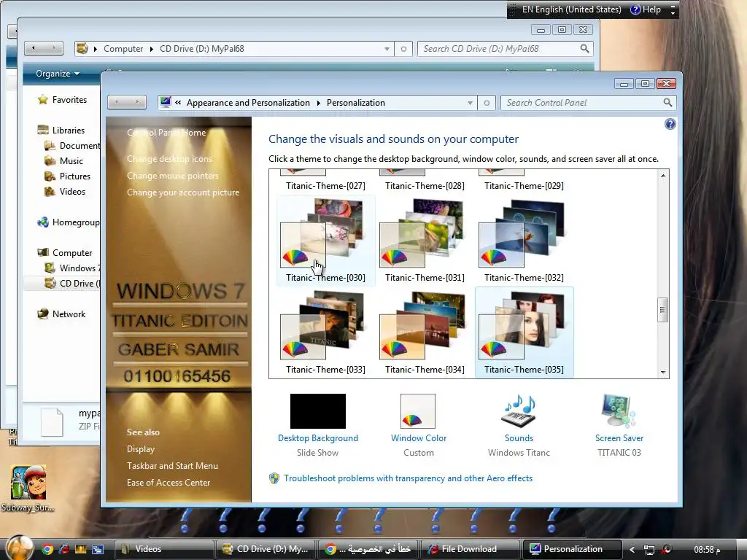
Task: Click the network icon in system tray
Action: point(649,550)
